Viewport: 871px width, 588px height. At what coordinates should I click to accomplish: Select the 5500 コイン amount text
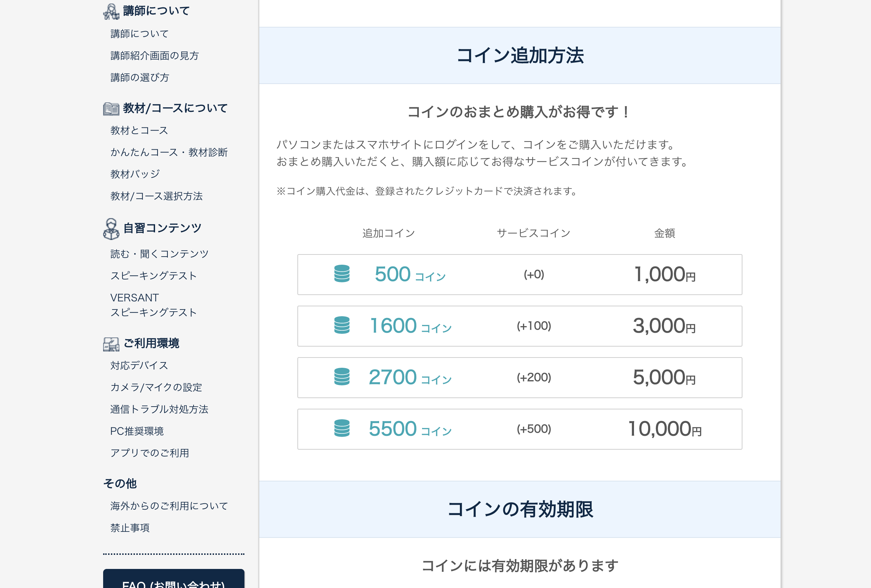(410, 428)
